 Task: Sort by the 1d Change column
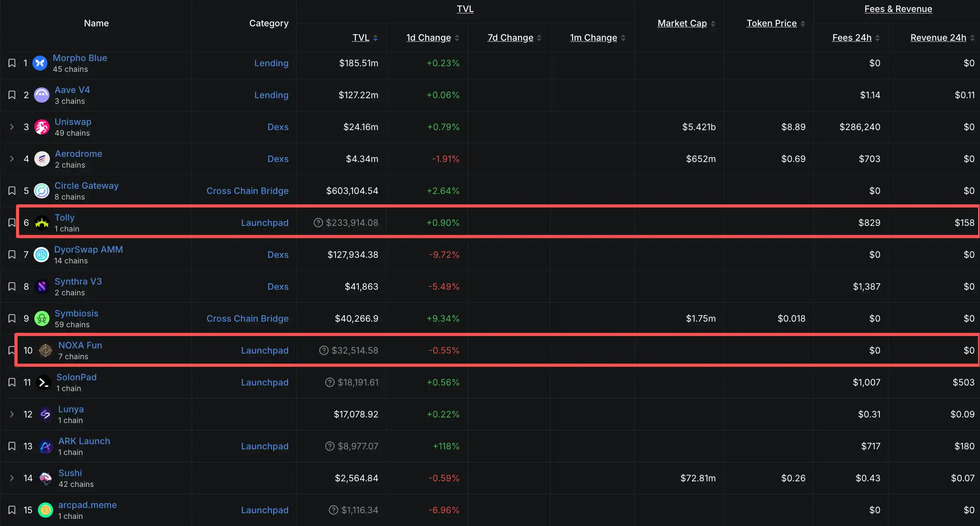click(x=433, y=38)
